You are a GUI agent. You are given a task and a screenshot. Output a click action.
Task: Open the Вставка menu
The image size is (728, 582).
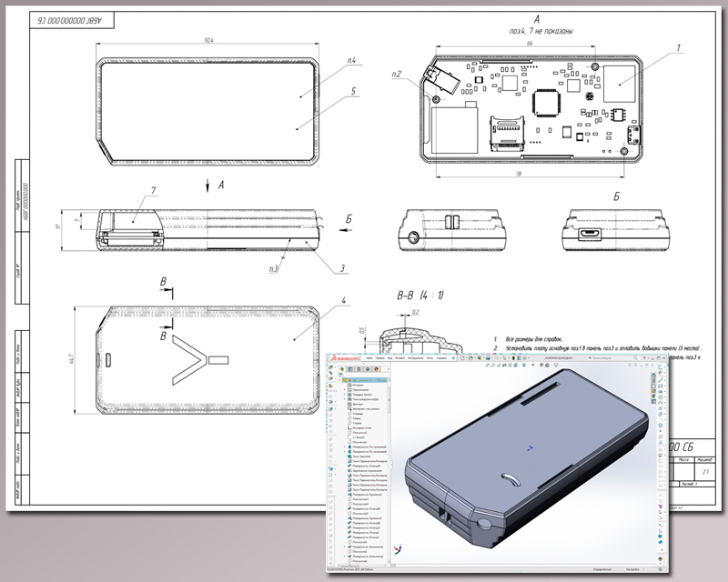399,357
